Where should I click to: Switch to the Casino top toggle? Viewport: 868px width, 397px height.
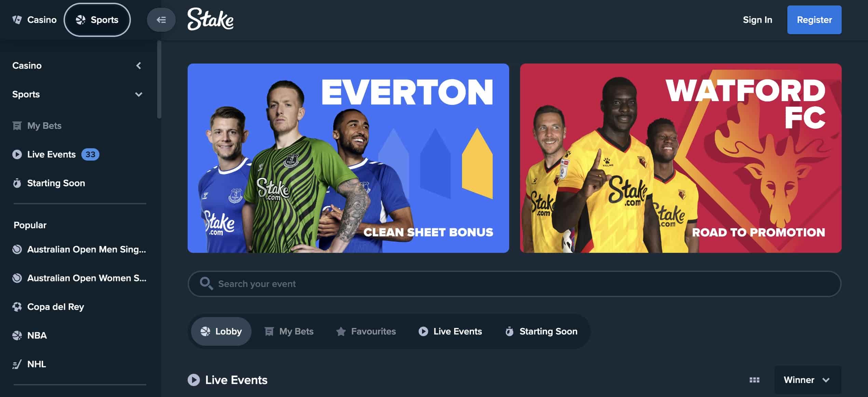point(34,20)
